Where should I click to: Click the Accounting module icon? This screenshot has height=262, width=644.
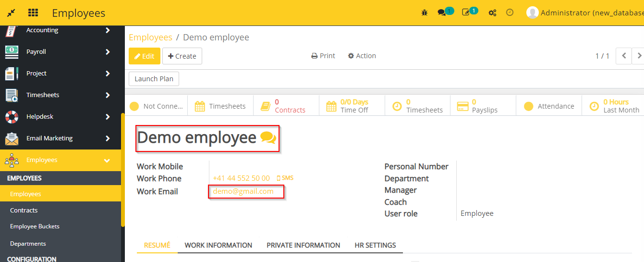[x=12, y=30]
